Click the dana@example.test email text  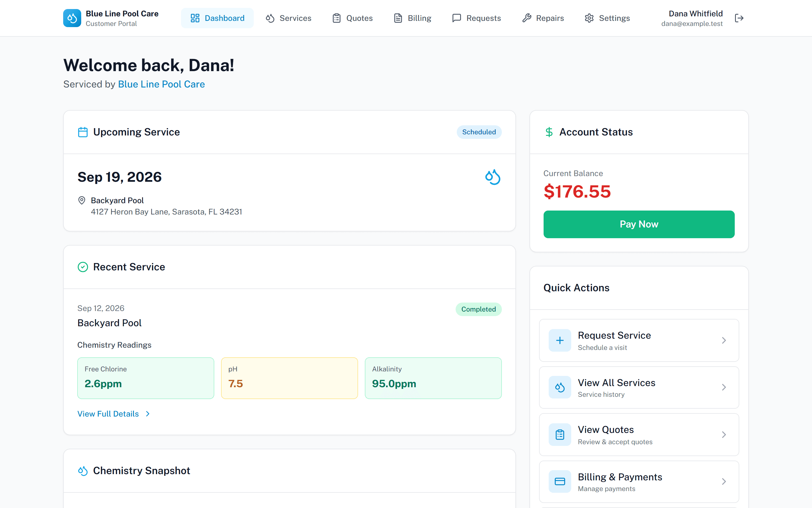tap(692, 24)
